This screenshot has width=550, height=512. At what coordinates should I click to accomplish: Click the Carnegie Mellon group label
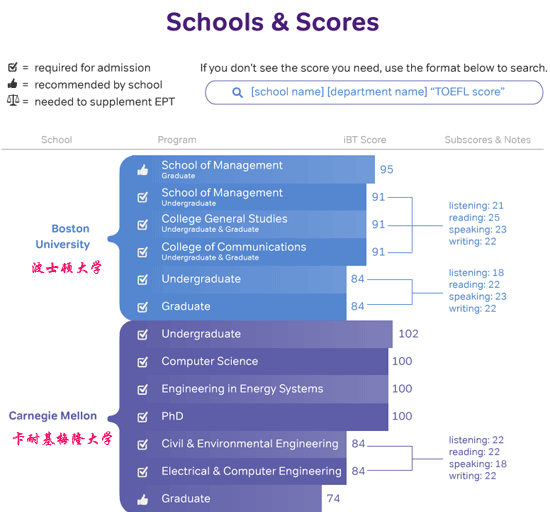tap(53, 416)
